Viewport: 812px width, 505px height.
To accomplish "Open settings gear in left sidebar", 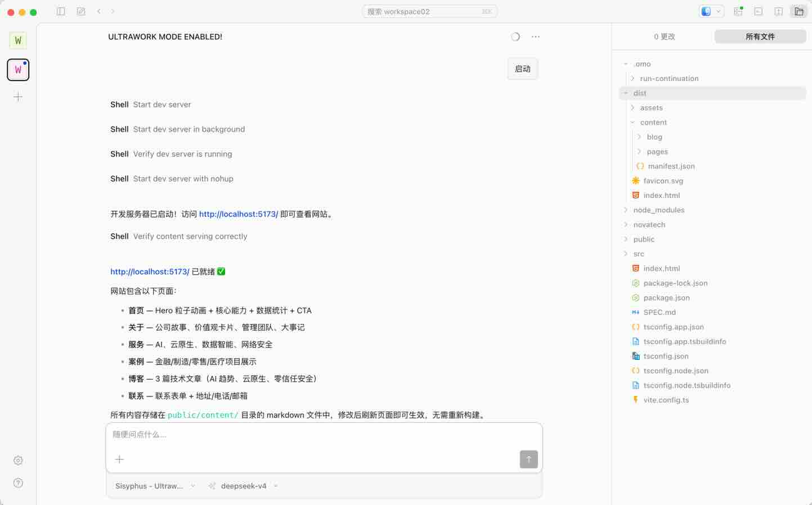I will 18,461.
